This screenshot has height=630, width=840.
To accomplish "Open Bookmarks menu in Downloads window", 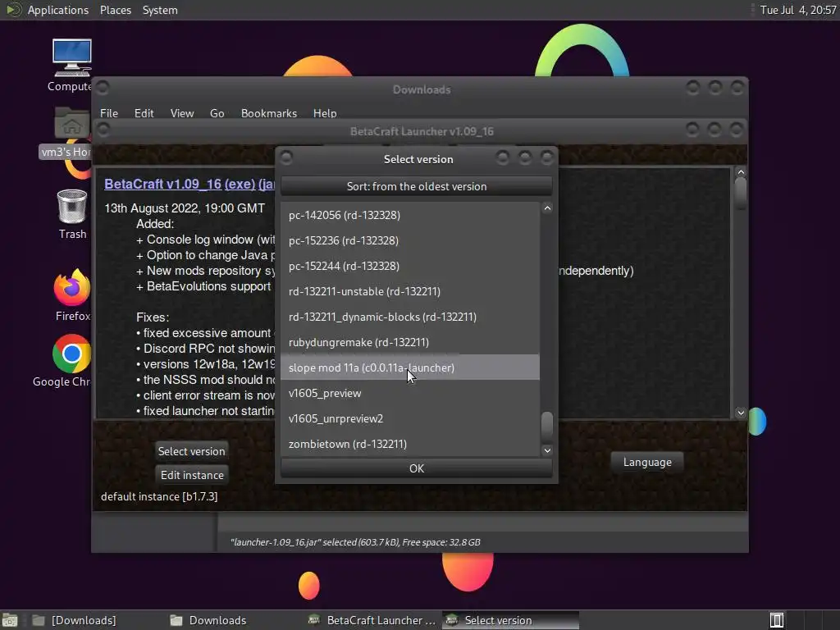I will [x=268, y=113].
